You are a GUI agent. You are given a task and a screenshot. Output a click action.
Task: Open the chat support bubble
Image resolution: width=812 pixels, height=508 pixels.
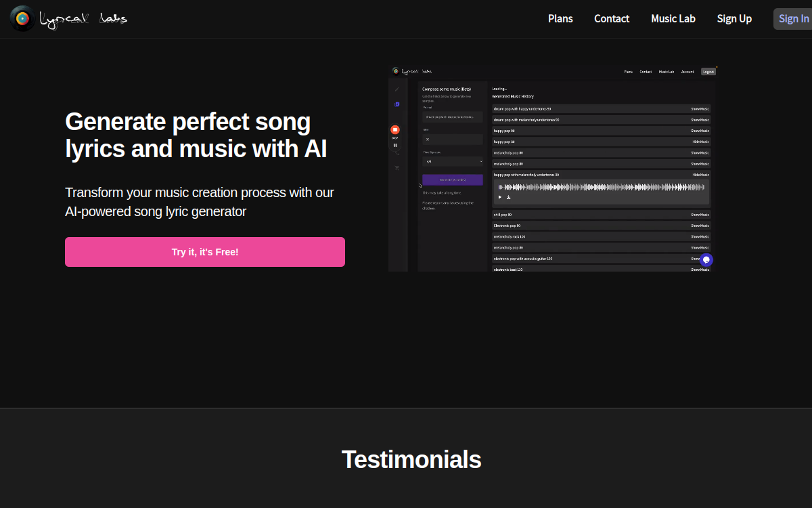[706, 259]
